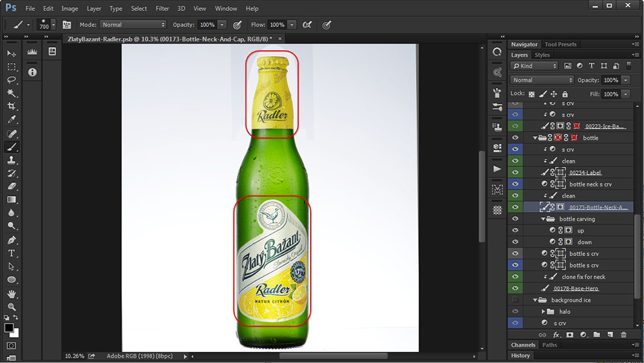Open the Filter menu
The image size is (644, 363).
point(162,8)
